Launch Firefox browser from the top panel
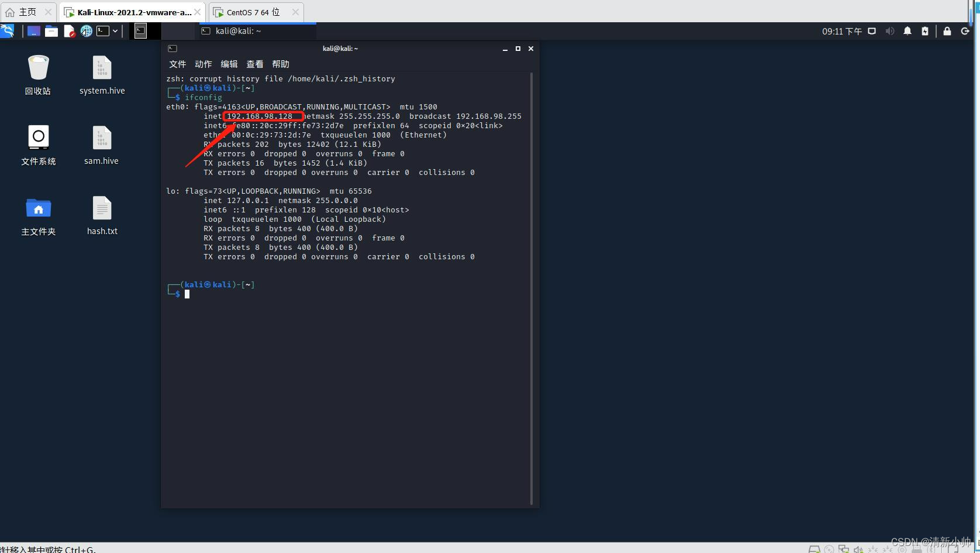The image size is (980, 553). pos(87,31)
